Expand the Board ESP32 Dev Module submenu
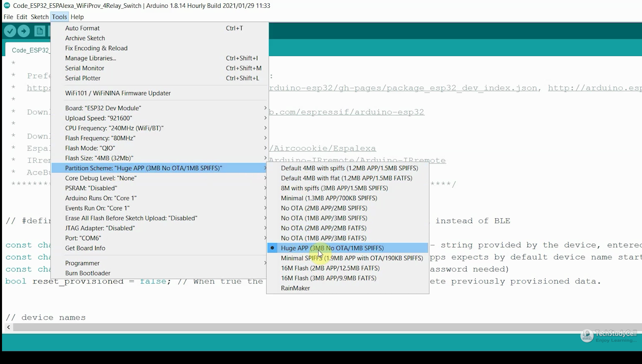The width and height of the screenshot is (642, 364). (x=103, y=108)
